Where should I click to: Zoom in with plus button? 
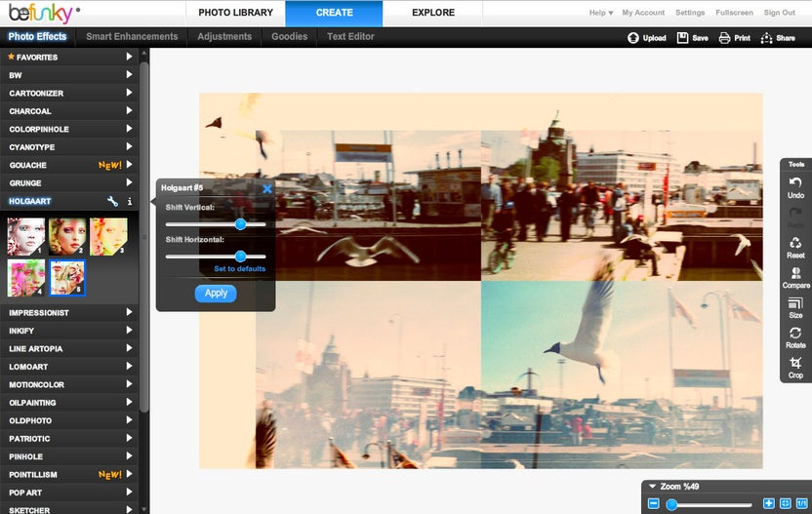[769, 503]
